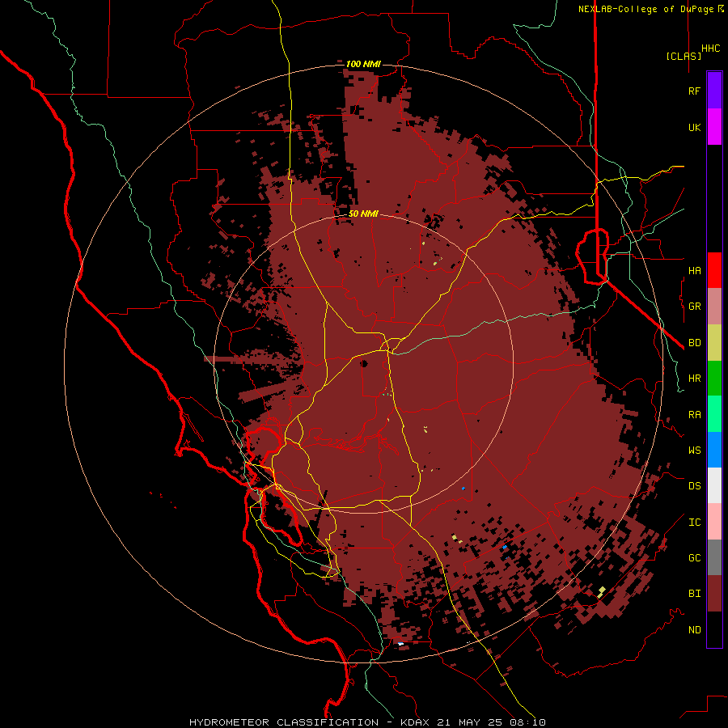Click the HR legend label

coord(694,379)
